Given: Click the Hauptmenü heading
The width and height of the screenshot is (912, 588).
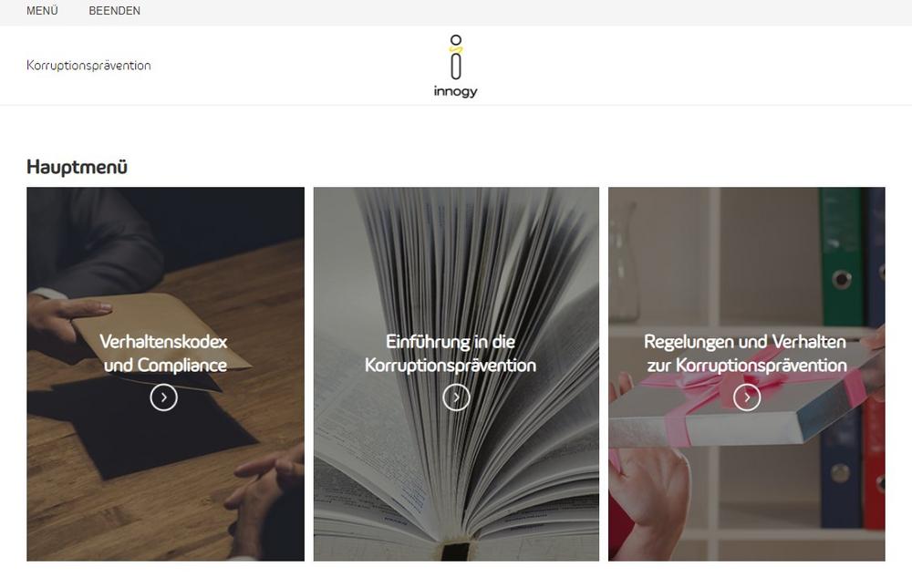Looking at the screenshot, I should pyautogui.click(x=77, y=167).
